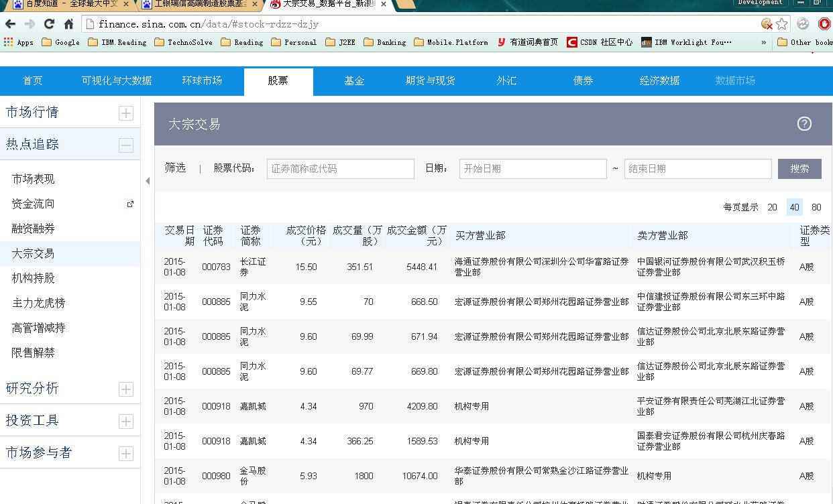833x504 pixels.
Task: Switch to the 基金 tab
Action: pos(354,81)
